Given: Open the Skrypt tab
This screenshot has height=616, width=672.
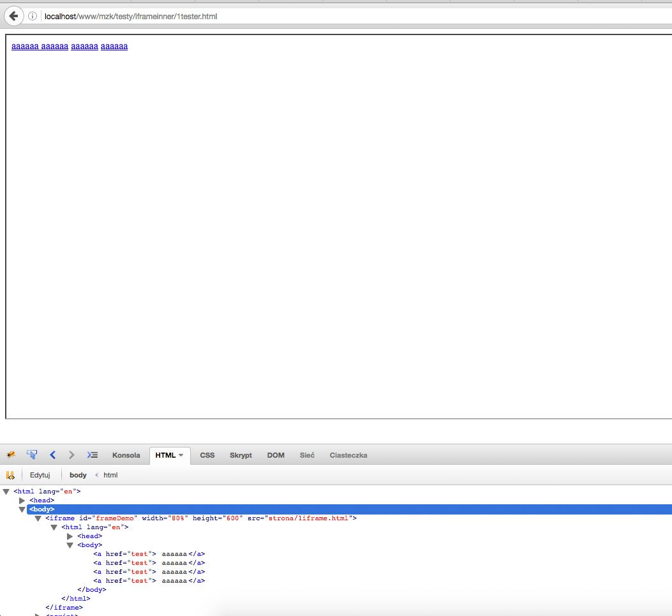Looking at the screenshot, I should pos(241,455).
